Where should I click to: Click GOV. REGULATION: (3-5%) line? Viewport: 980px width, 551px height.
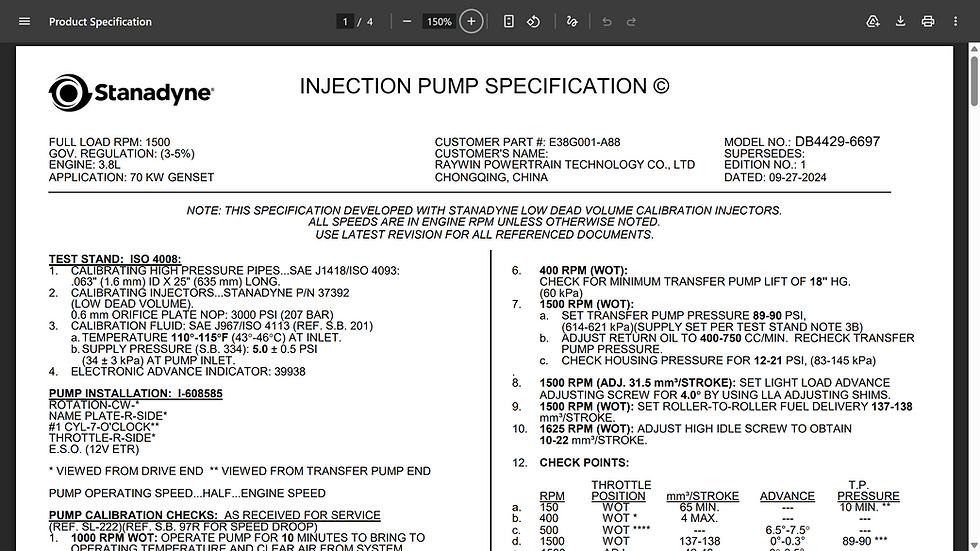(121, 154)
